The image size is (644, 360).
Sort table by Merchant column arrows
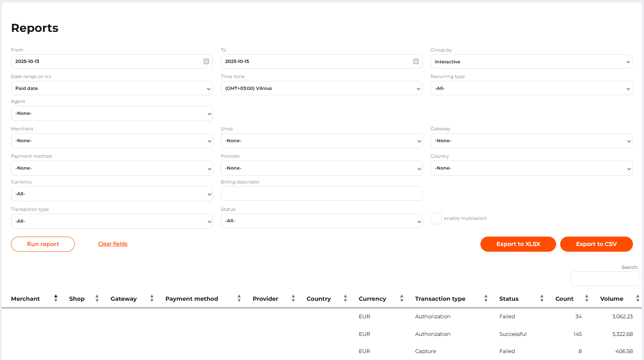pyautogui.click(x=56, y=298)
